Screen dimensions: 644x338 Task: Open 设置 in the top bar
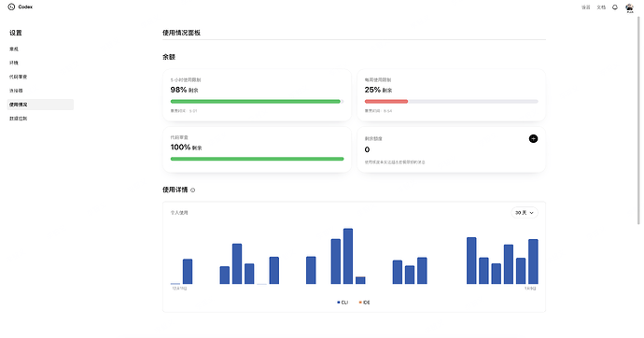(x=586, y=7)
